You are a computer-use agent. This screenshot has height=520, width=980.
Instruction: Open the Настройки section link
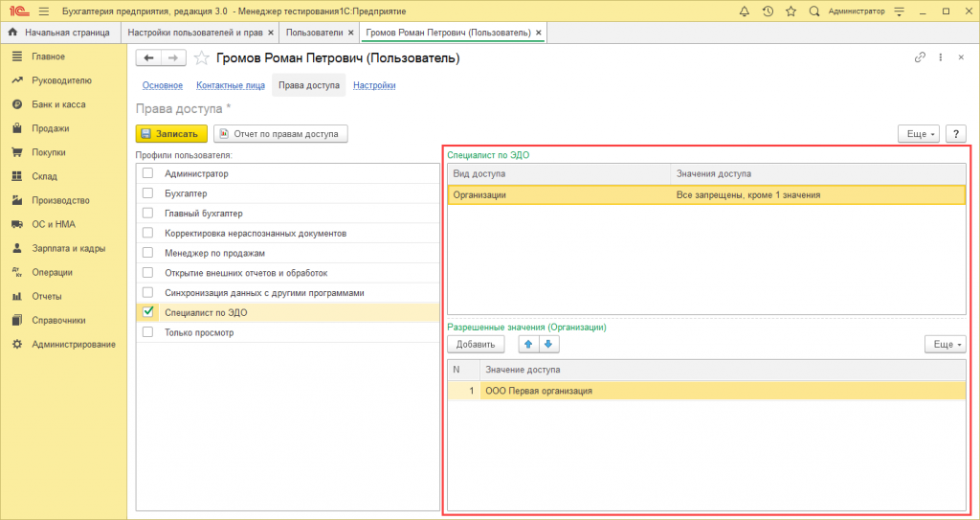[374, 85]
